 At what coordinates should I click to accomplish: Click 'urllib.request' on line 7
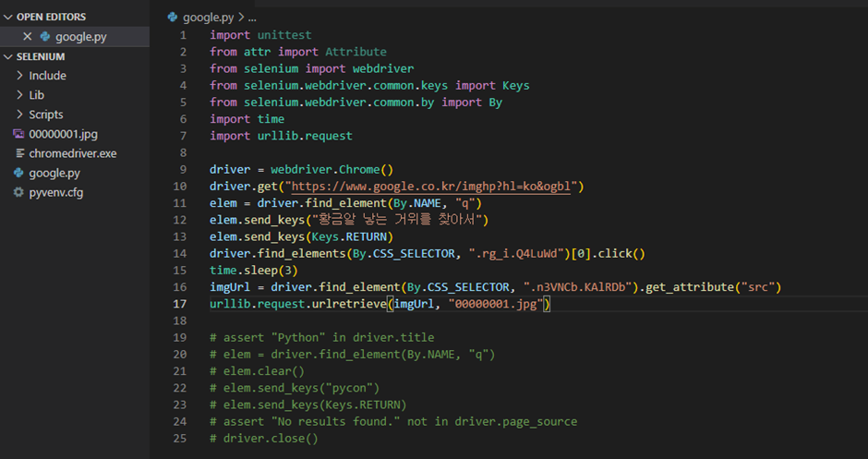pyautogui.click(x=305, y=136)
